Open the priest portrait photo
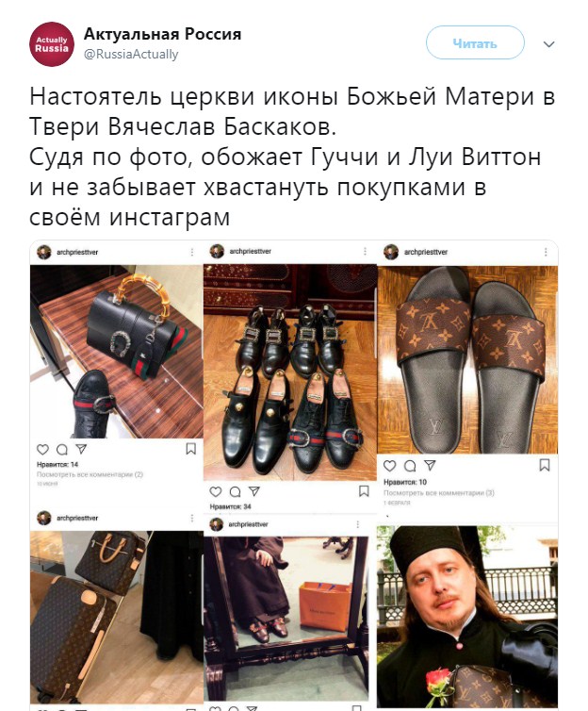 (467, 617)
